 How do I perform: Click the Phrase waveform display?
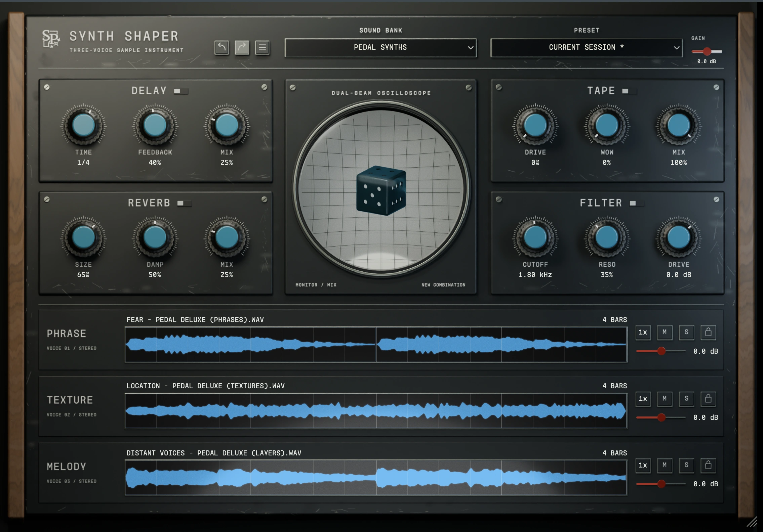point(376,344)
